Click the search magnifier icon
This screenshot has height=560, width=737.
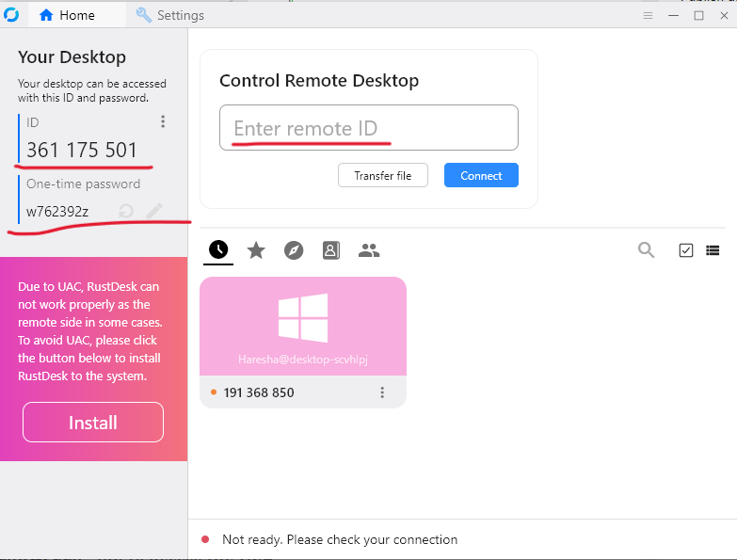click(647, 250)
